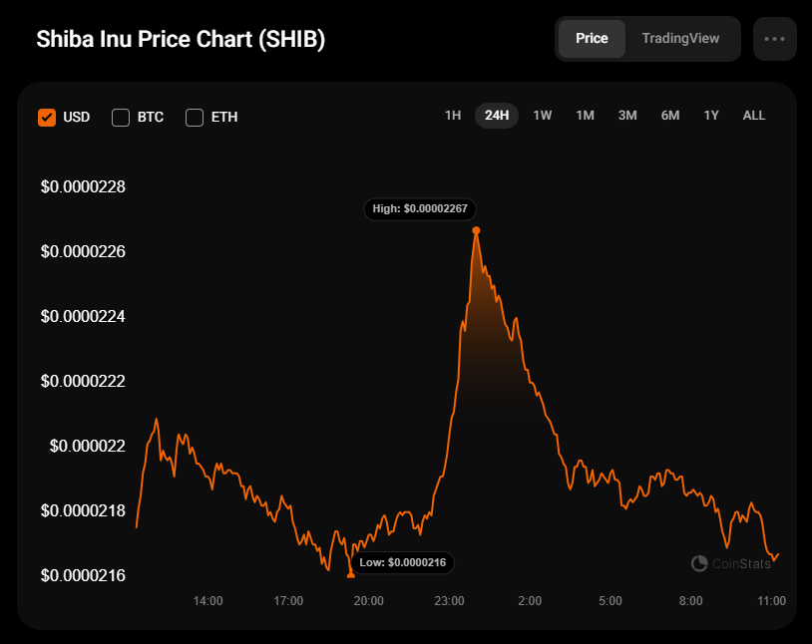This screenshot has width=812, height=644.
Task: Change chart range to 1W
Action: tap(542, 116)
